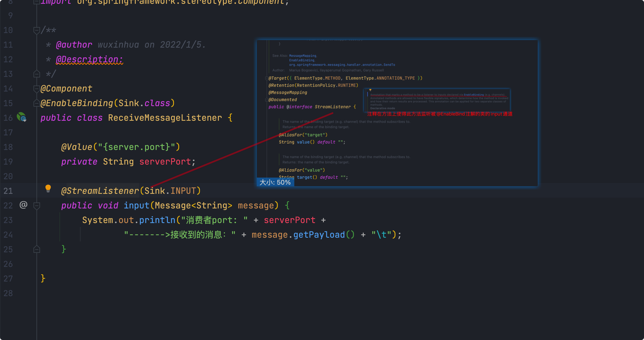Screen dimensions: 644x340
Task: Click the serverPort field declaration
Action: 165,162
